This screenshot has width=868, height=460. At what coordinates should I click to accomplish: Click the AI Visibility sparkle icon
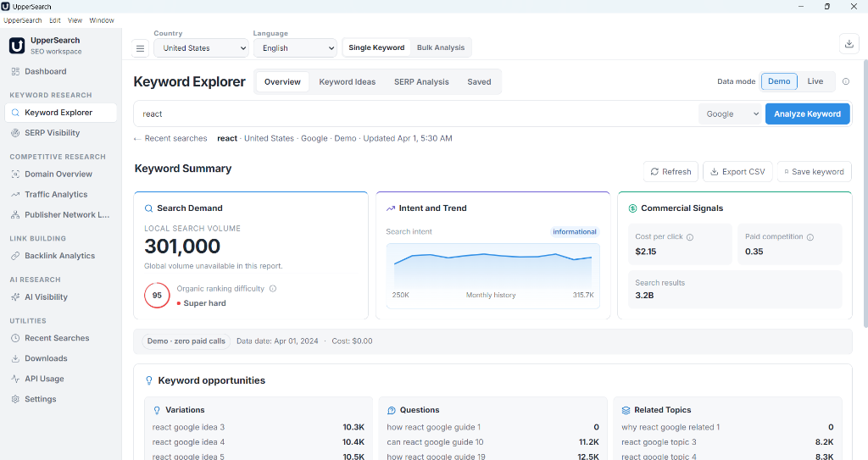pyautogui.click(x=15, y=297)
